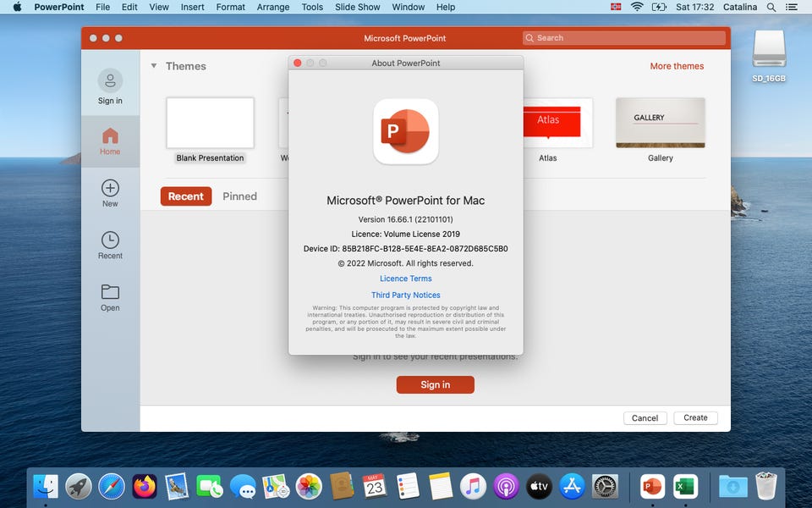Close the About PowerPoint dialog
The height and width of the screenshot is (508, 812).
click(297, 63)
